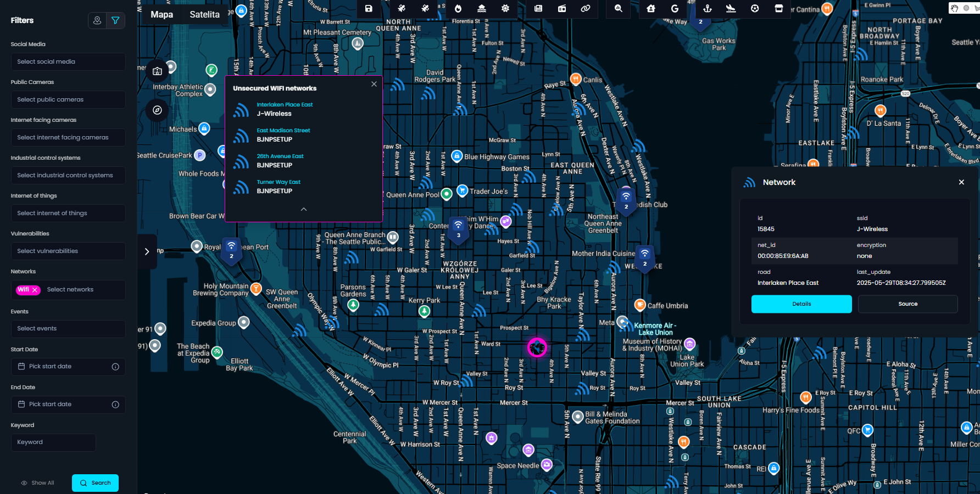Open the Select public cameras dropdown
Image resolution: width=980 pixels, height=494 pixels.
point(68,99)
